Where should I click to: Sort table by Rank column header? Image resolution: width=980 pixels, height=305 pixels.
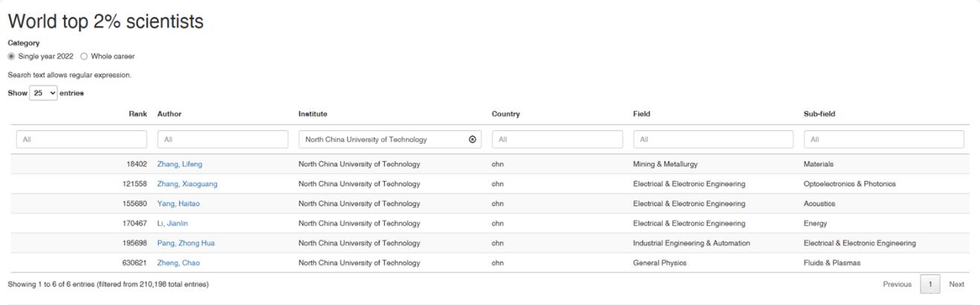pyautogui.click(x=137, y=114)
